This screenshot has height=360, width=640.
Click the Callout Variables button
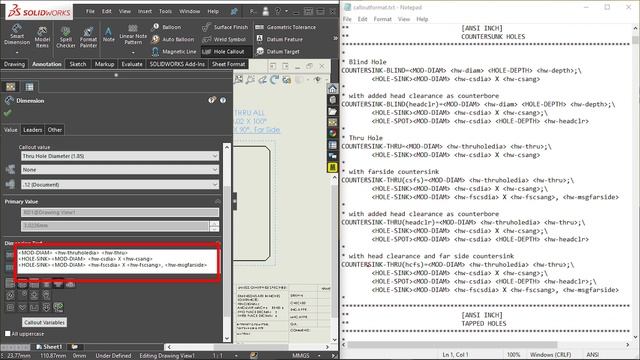[x=44, y=322]
